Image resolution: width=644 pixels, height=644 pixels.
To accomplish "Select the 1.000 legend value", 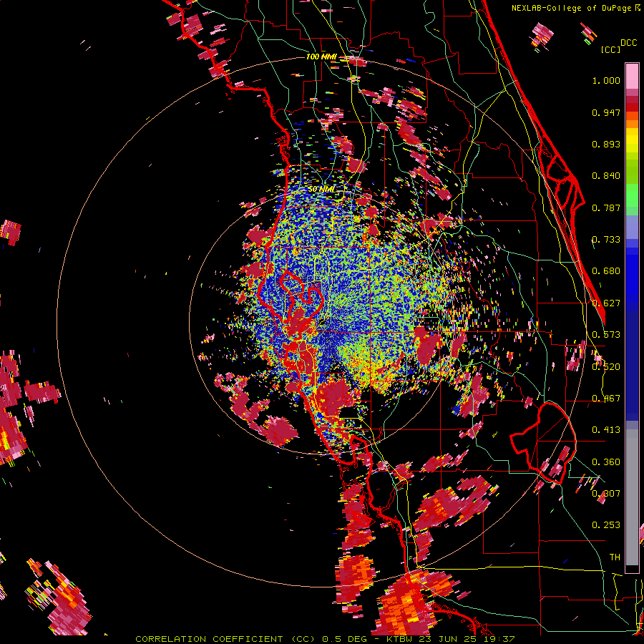I will tap(606, 80).
